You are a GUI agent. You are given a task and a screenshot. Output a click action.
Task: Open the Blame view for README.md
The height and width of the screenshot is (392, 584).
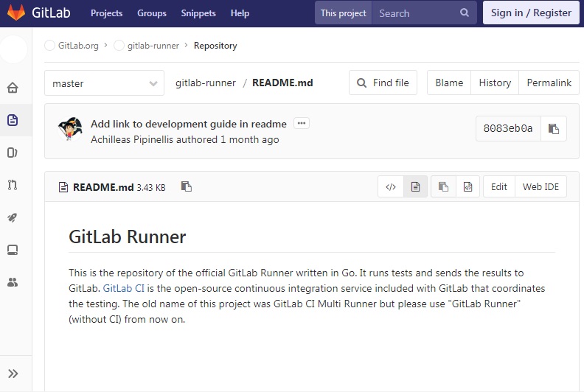point(449,83)
